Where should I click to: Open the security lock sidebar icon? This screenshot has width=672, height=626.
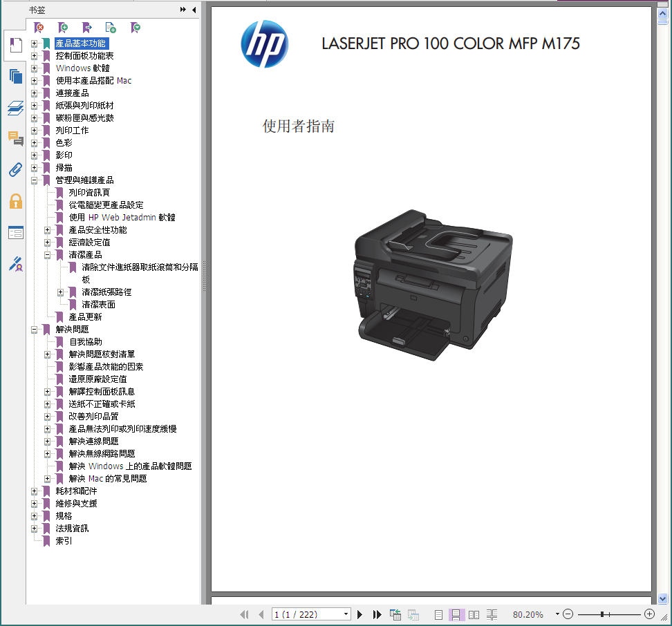point(16,201)
